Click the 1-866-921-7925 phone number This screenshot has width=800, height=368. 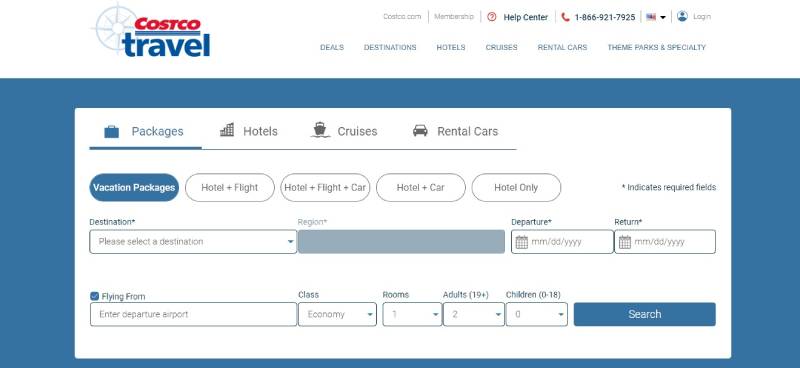tap(605, 17)
